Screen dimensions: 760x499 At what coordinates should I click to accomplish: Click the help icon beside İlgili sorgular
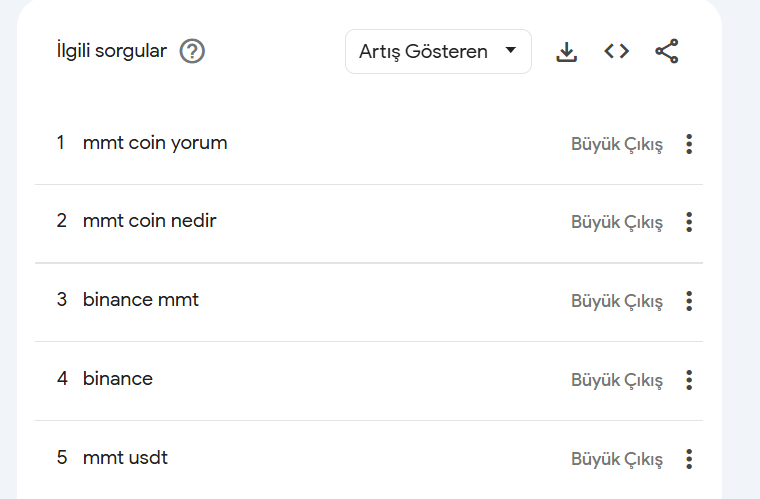point(192,51)
